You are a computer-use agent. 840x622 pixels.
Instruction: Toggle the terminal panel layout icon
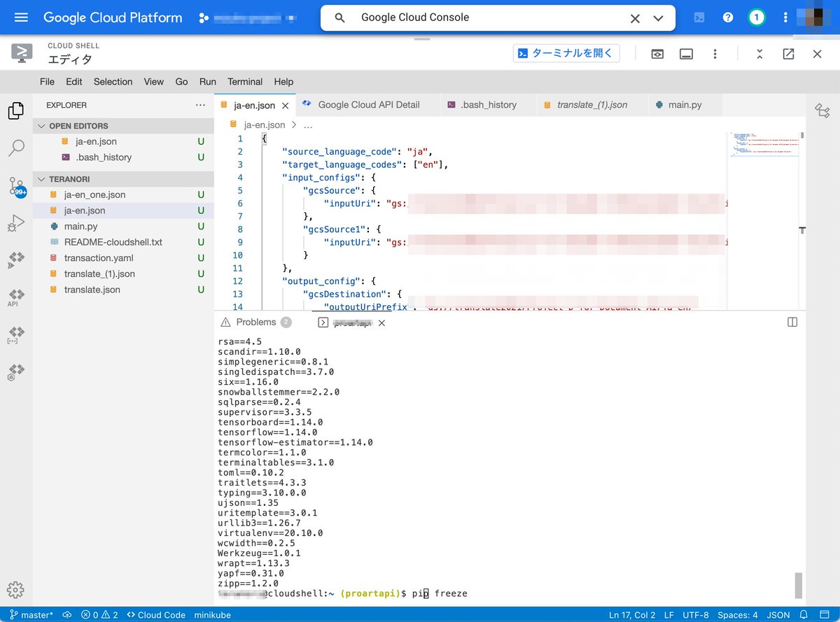pyautogui.click(x=686, y=54)
